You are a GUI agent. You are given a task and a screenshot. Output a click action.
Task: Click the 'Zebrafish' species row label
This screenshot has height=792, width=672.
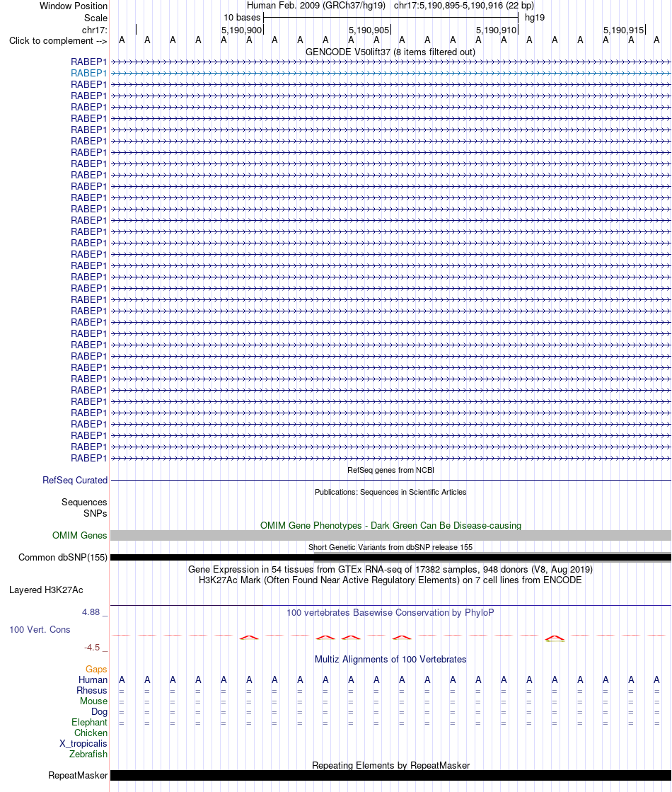pyautogui.click(x=88, y=754)
